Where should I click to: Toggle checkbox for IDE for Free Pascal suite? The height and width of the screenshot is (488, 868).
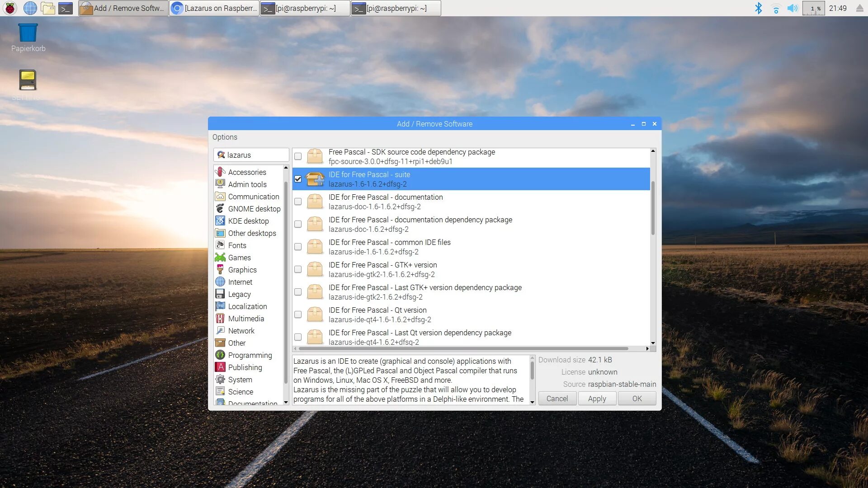point(298,179)
